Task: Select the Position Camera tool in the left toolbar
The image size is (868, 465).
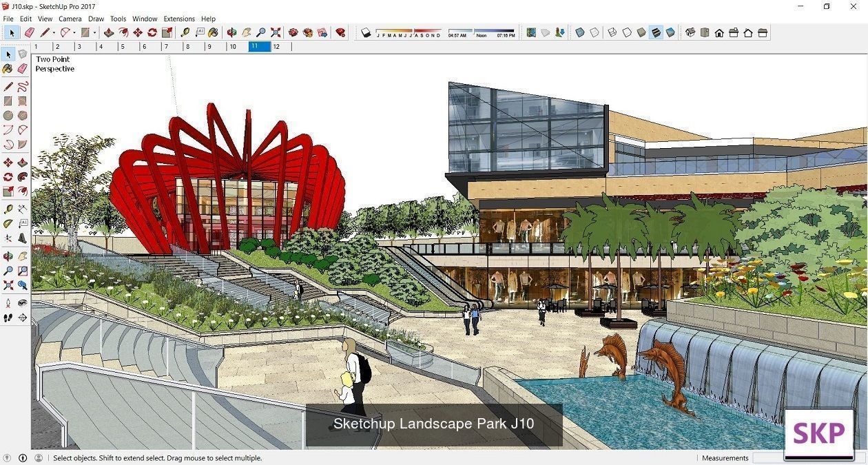Action: (8, 302)
